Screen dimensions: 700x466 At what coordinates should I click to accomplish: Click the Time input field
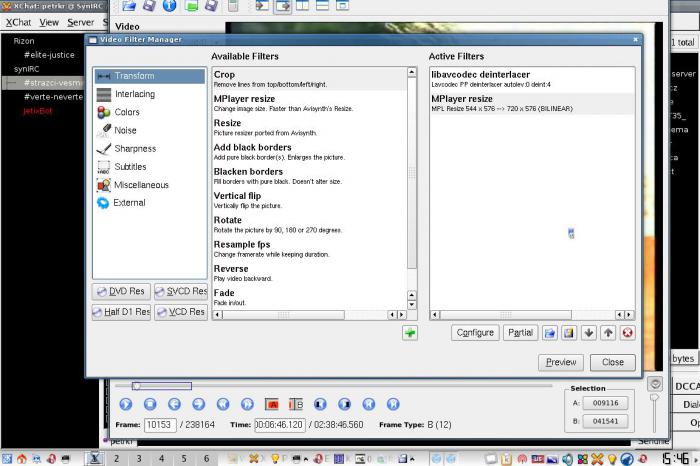click(280, 424)
